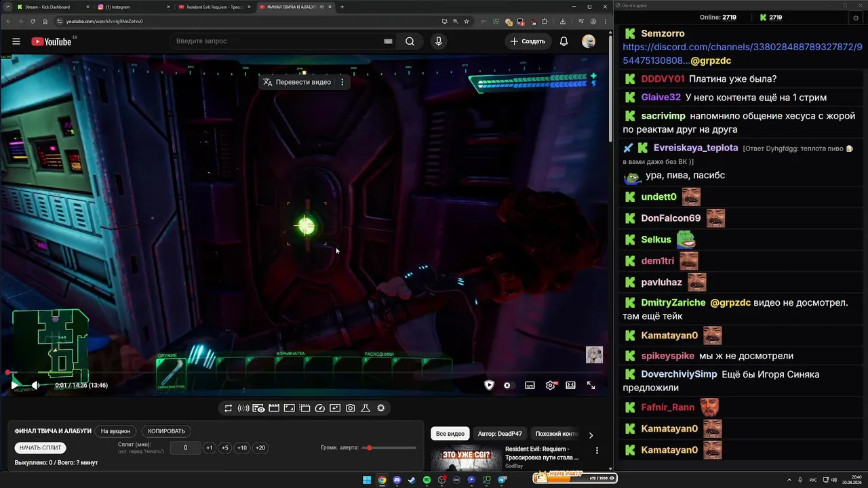This screenshot has height=488, width=868.
Task: Take a video screenshot with camera icon
Action: (351, 408)
